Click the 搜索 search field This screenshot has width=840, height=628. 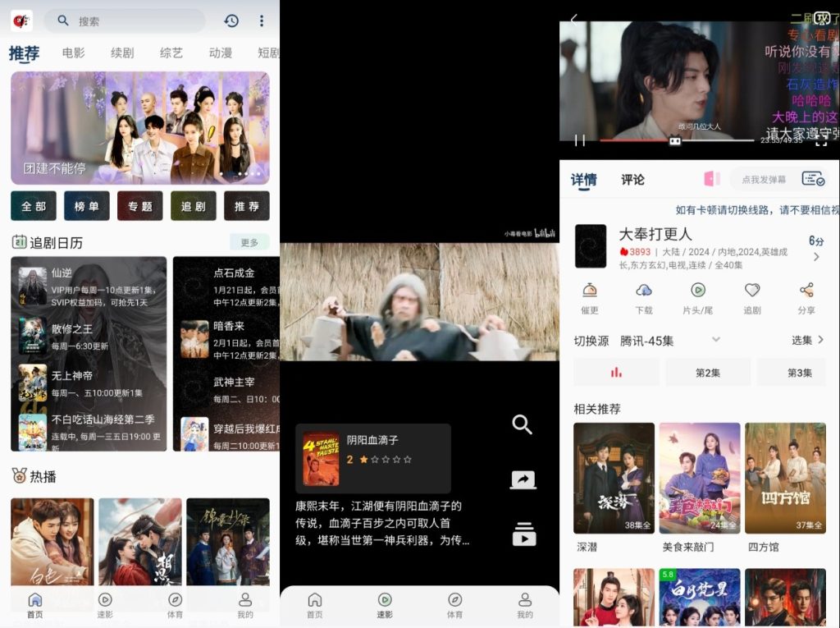[125, 21]
